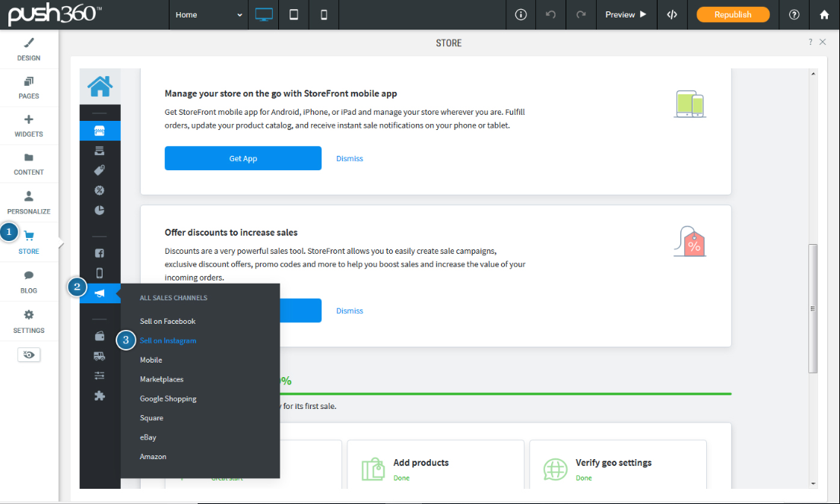Image resolution: width=840 pixels, height=504 pixels.
Task: Open the Facebook icon in store menu
Action: [100, 253]
